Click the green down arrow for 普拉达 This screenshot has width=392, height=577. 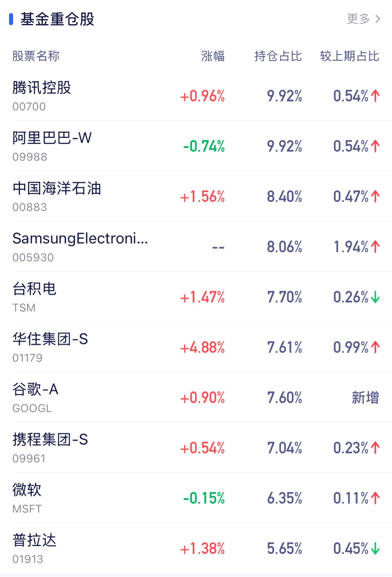(x=375, y=549)
